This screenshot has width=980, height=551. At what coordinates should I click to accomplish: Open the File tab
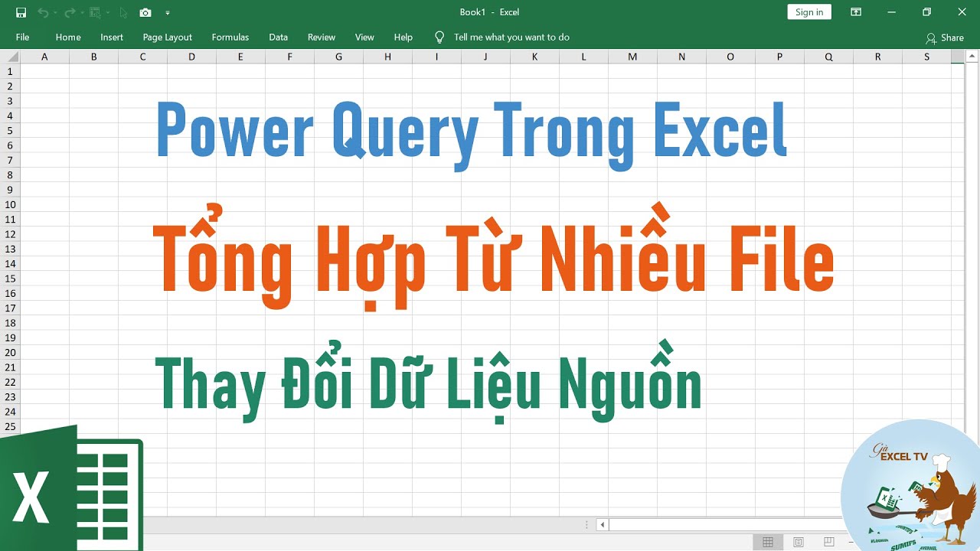click(23, 37)
